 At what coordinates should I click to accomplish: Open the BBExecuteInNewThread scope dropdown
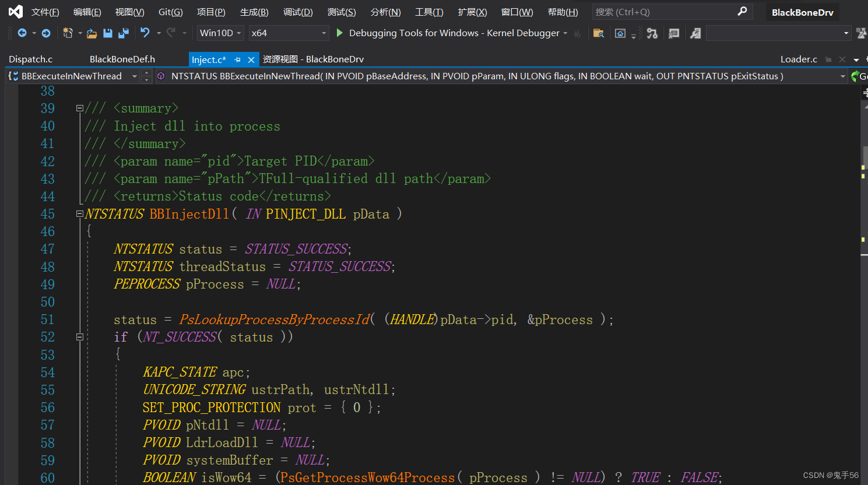[135, 76]
